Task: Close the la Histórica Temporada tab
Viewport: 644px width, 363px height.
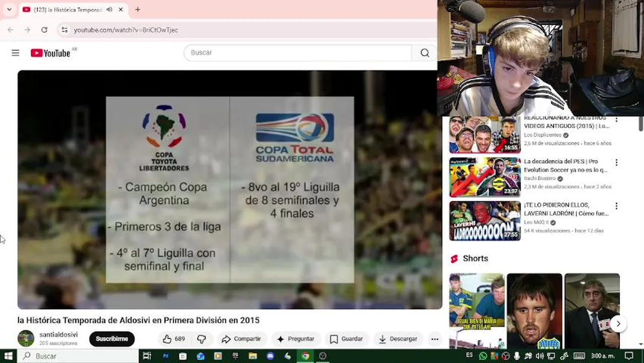Action: pyautogui.click(x=121, y=10)
